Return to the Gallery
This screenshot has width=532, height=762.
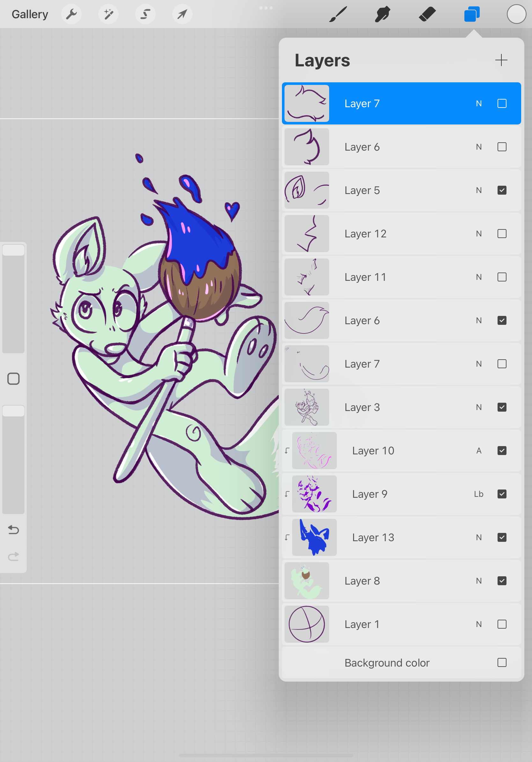[30, 14]
